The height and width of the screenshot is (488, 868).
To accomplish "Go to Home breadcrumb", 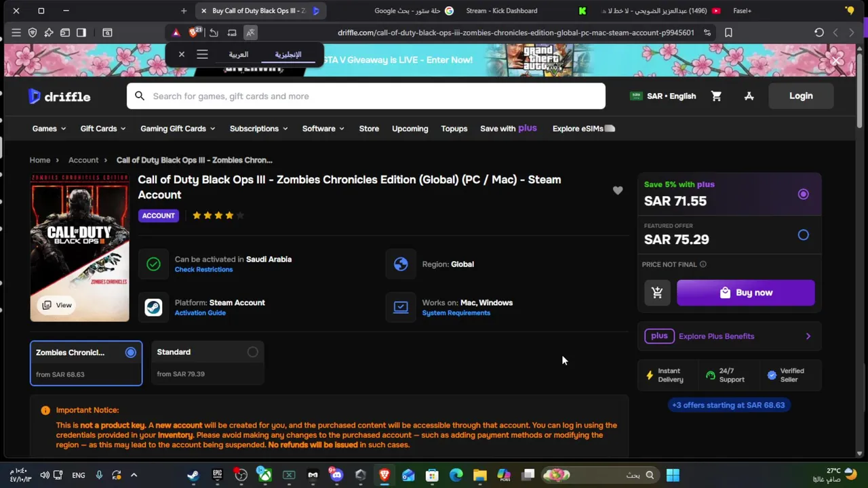I will [x=40, y=160].
